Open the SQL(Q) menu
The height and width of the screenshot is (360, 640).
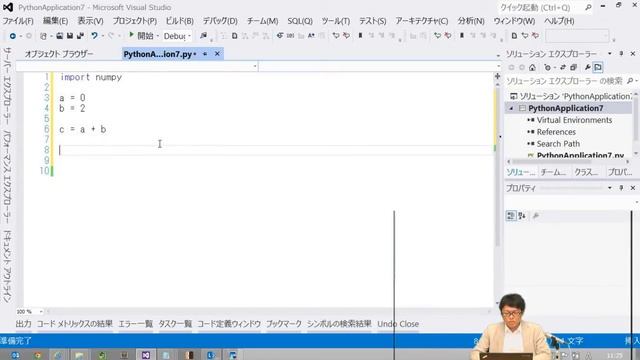pyautogui.click(x=300, y=21)
